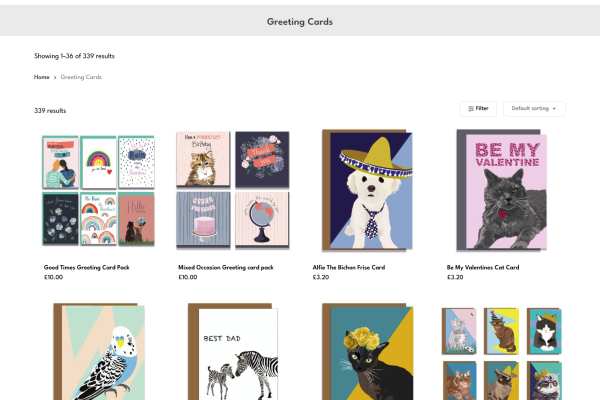Go to Home breadcrumb link
The image size is (600, 400).
(41, 77)
